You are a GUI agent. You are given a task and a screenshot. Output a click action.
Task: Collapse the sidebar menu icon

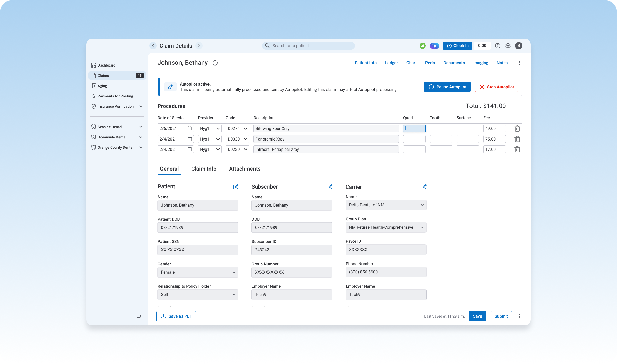pos(139,316)
